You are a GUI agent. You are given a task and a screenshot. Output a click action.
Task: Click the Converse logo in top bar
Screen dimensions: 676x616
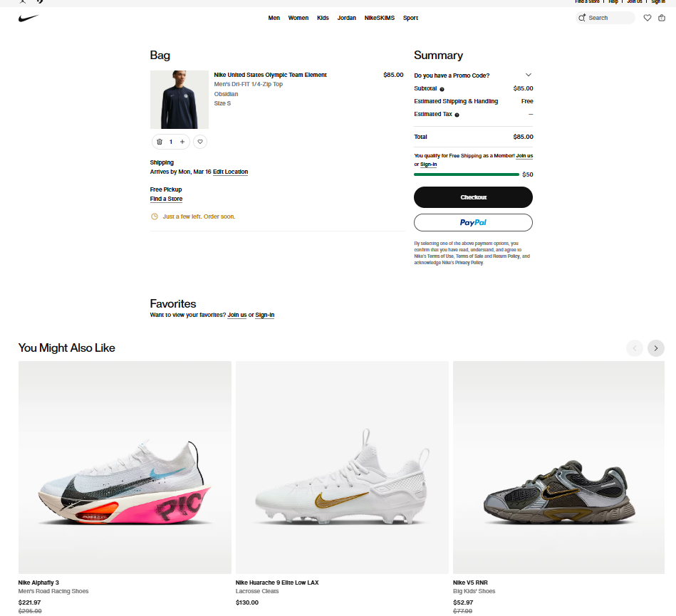point(39,3)
